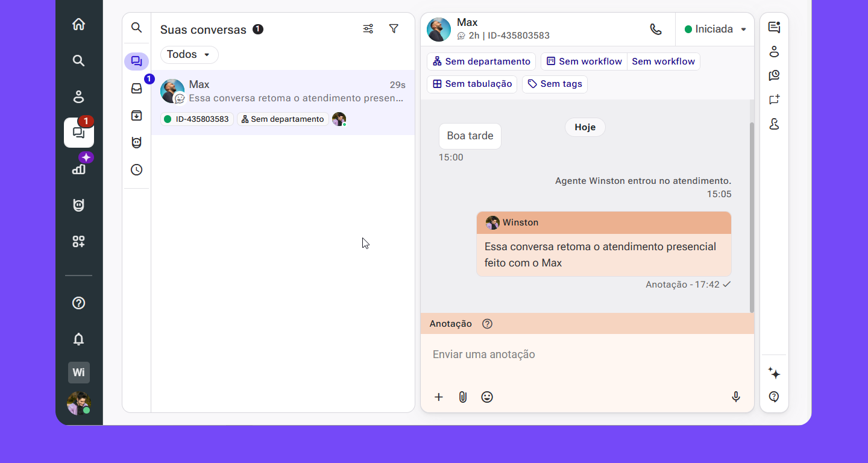Viewport: 868px width, 463px height.
Task: Click help chat icon at right panel bottom
Action: (x=775, y=397)
